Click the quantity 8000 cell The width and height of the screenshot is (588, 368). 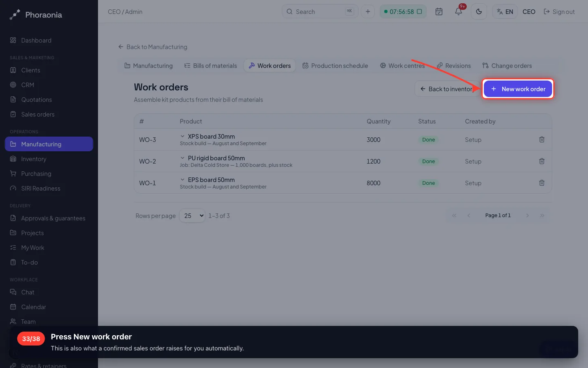373,183
